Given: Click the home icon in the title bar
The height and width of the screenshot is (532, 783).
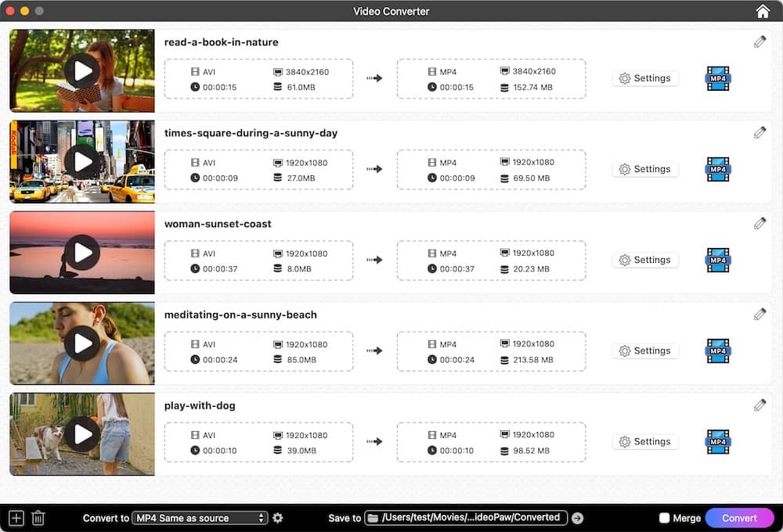Looking at the screenshot, I should coord(762,11).
